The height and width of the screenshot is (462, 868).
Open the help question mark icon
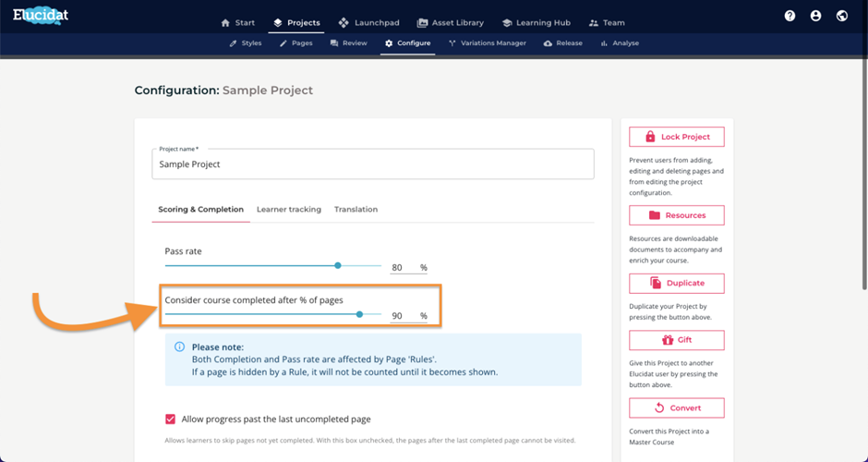(x=790, y=16)
